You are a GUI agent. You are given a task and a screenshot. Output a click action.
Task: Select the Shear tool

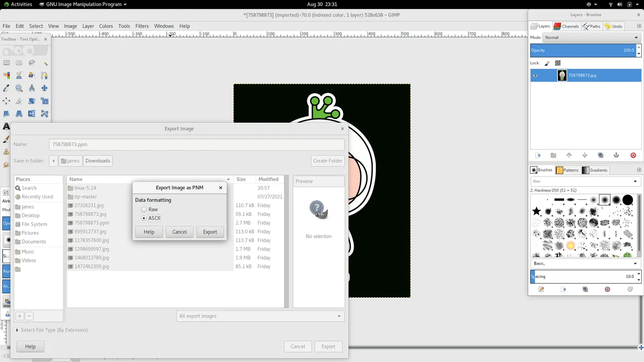(6, 113)
